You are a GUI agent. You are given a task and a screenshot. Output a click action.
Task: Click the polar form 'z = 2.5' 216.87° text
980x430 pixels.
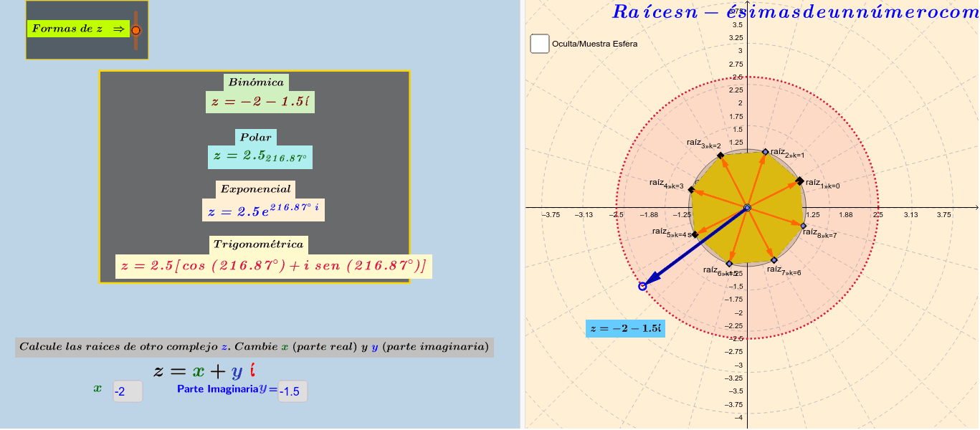pos(261,156)
